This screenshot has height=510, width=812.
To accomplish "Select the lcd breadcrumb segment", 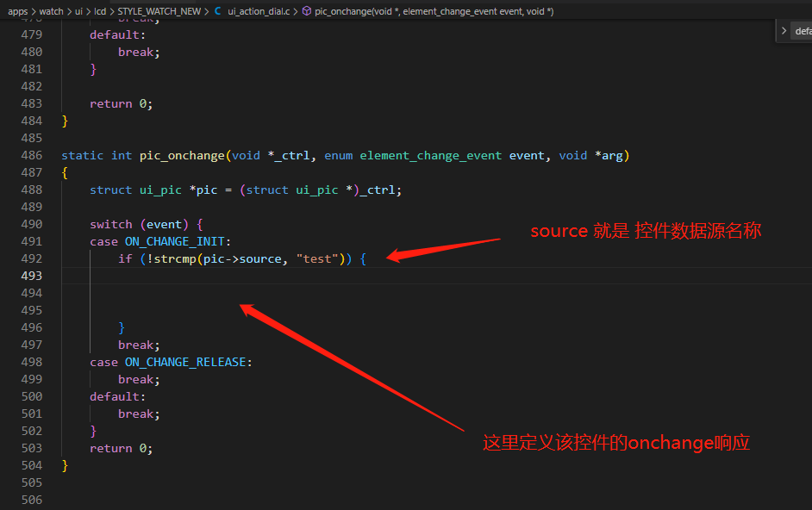I will pos(100,11).
